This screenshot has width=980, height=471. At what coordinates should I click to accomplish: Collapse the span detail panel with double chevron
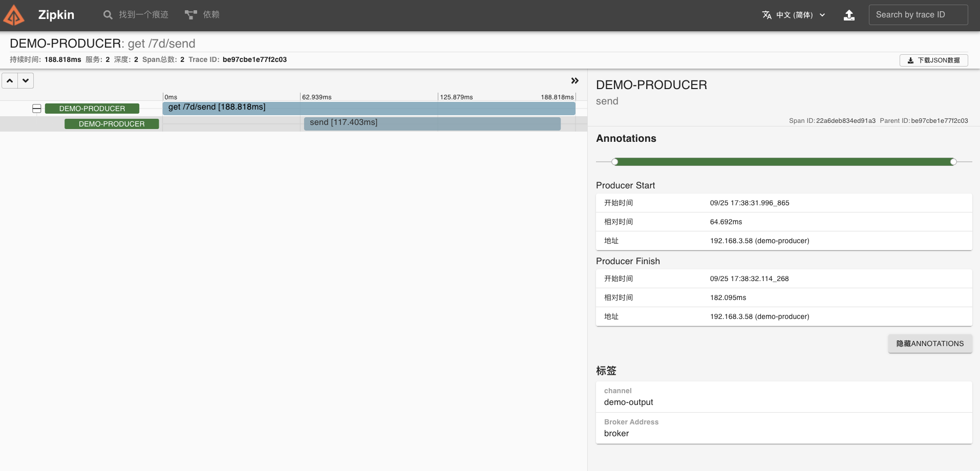(575, 80)
